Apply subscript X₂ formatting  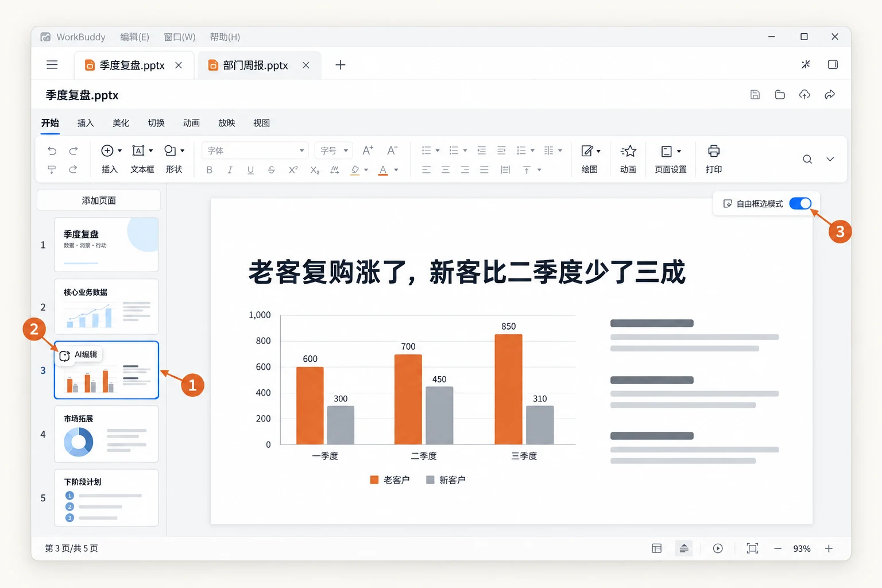tap(315, 170)
